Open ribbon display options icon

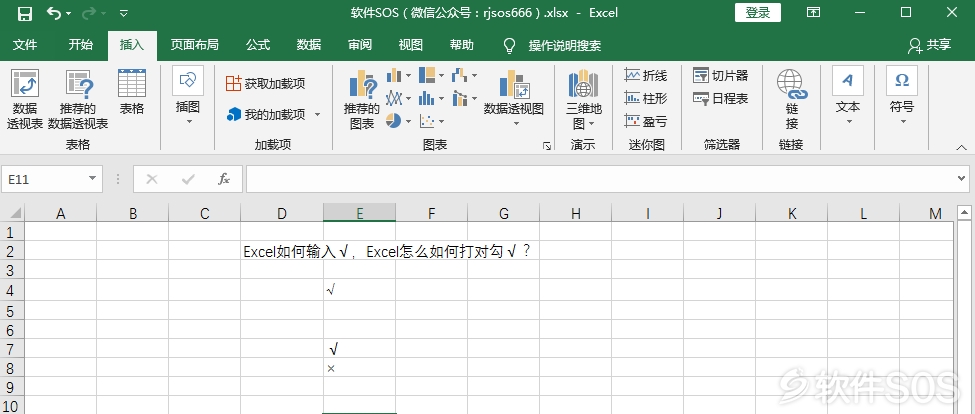click(813, 12)
